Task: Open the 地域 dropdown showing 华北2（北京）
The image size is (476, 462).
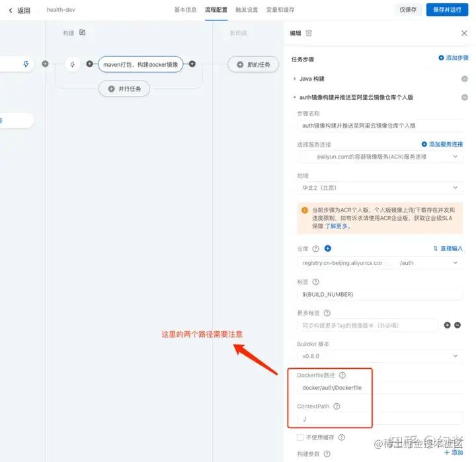Action: (x=379, y=188)
